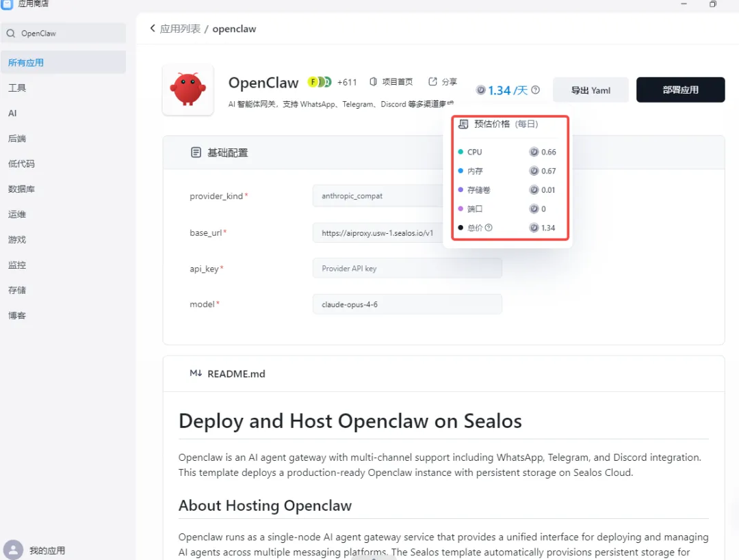This screenshot has width=739, height=560.
Task: Click the base_url input field
Action: [378, 232]
